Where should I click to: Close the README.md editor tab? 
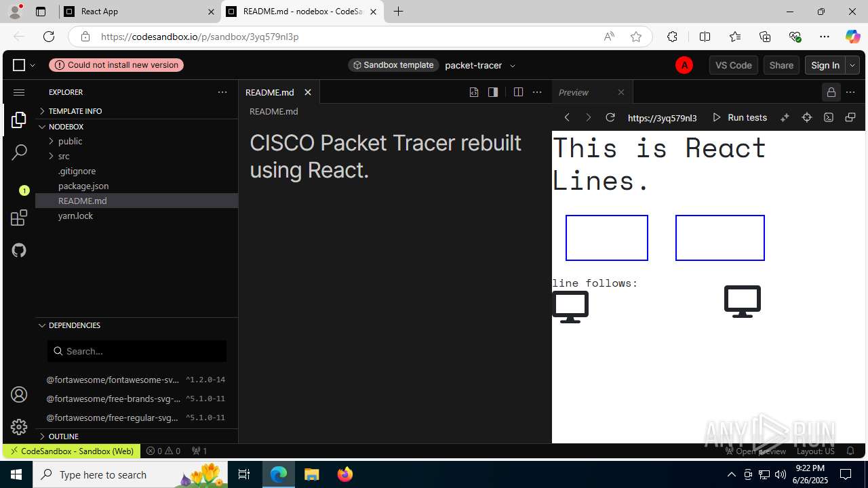[308, 92]
